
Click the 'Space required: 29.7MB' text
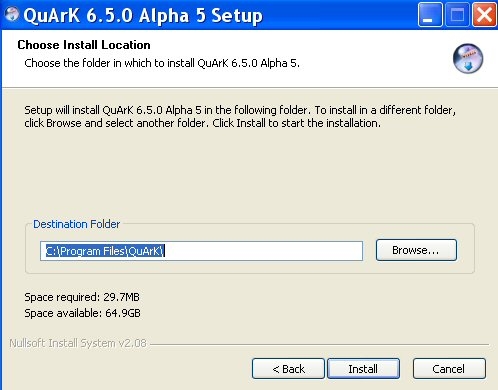(x=82, y=297)
